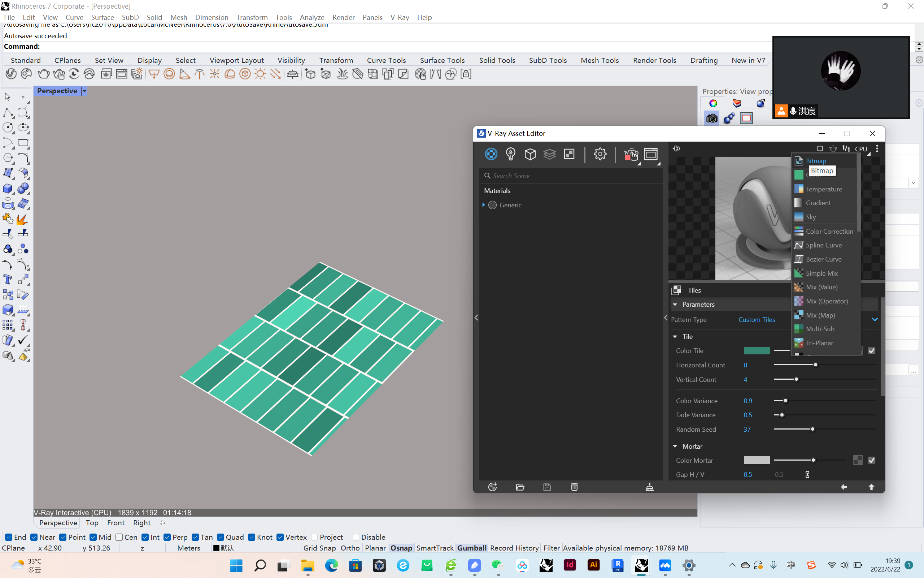Toggle the Quad osnap checkbox
Viewport: 924px width, 578px height.
tap(220, 537)
